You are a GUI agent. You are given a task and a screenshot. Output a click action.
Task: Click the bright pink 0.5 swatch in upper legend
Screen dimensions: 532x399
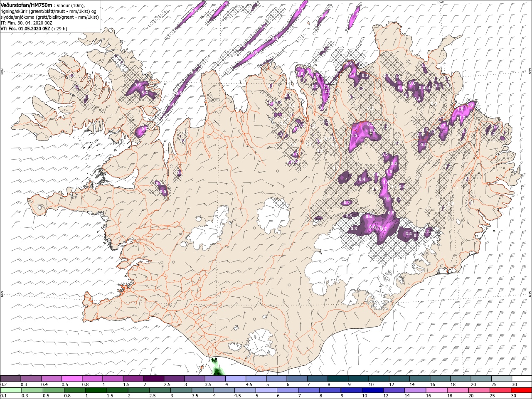pyautogui.click(x=71, y=379)
